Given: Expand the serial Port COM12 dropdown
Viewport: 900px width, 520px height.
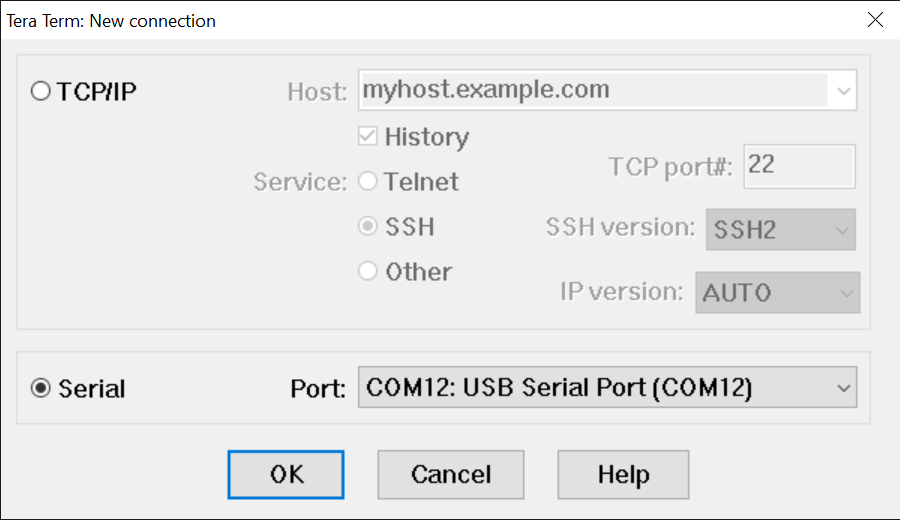Looking at the screenshot, I should (843, 387).
